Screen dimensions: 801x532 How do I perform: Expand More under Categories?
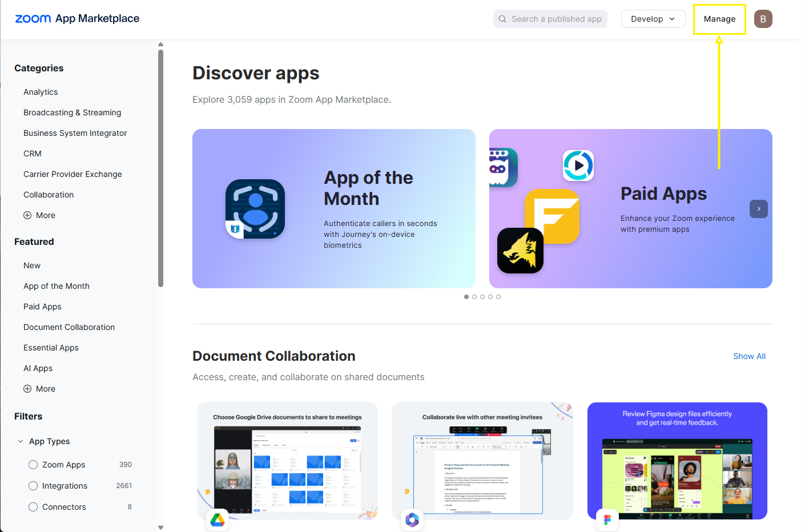tap(39, 215)
